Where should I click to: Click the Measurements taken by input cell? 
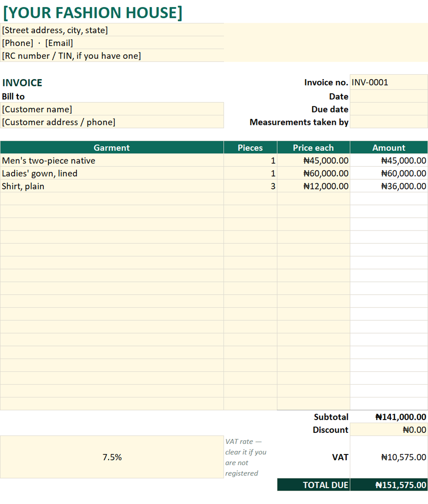[x=389, y=122]
